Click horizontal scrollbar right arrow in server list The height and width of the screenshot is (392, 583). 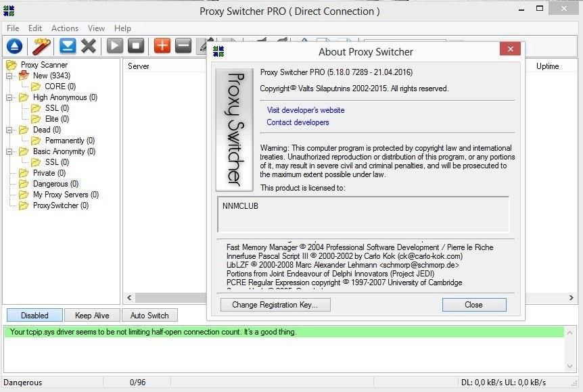click(572, 297)
